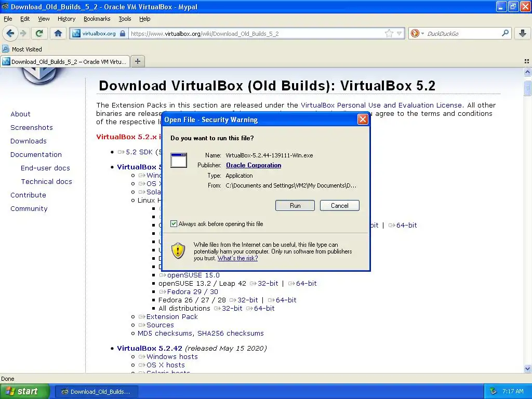Open the Screenshots sidebar link
The image size is (532, 399).
click(x=32, y=128)
